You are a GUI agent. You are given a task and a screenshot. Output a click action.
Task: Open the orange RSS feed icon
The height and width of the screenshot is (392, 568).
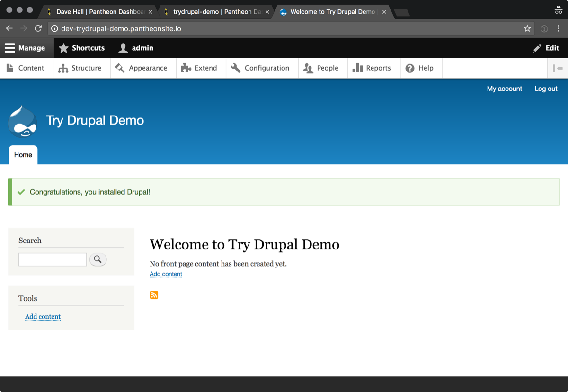(x=154, y=295)
